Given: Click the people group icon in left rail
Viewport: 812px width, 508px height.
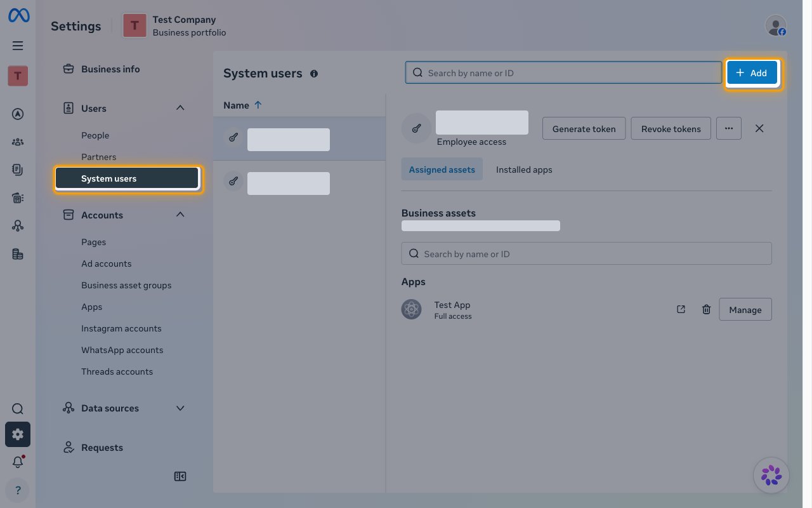Looking at the screenshot, I should tap(18, 142).
